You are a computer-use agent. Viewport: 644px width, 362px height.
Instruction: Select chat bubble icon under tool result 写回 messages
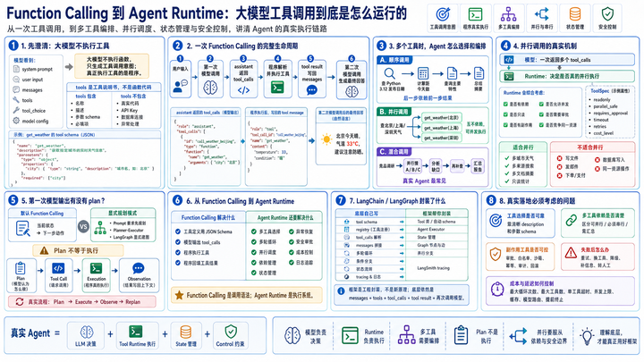point(312,90)
